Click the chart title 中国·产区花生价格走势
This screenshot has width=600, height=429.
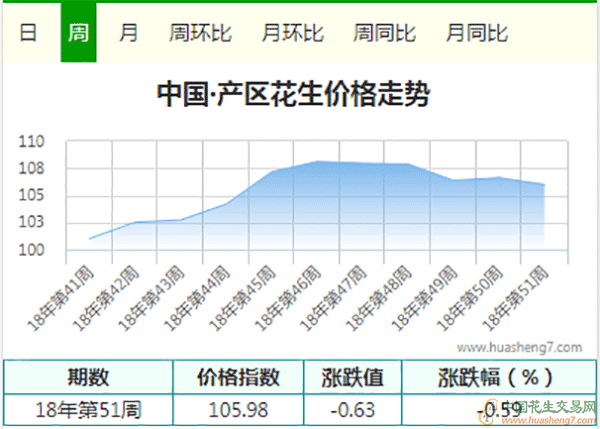pyautogui.click(x=294, y=94)
